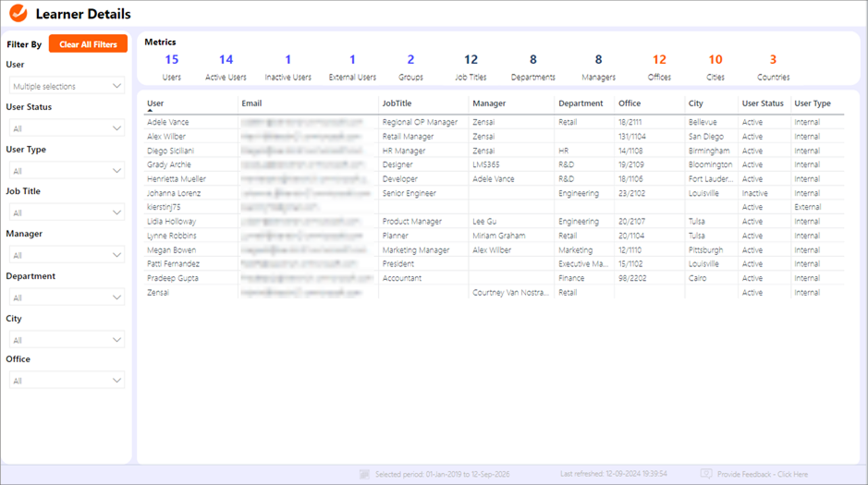Open the Manager filter dropdown
Screen dimensions: 868x485
[x=67, y=256]
